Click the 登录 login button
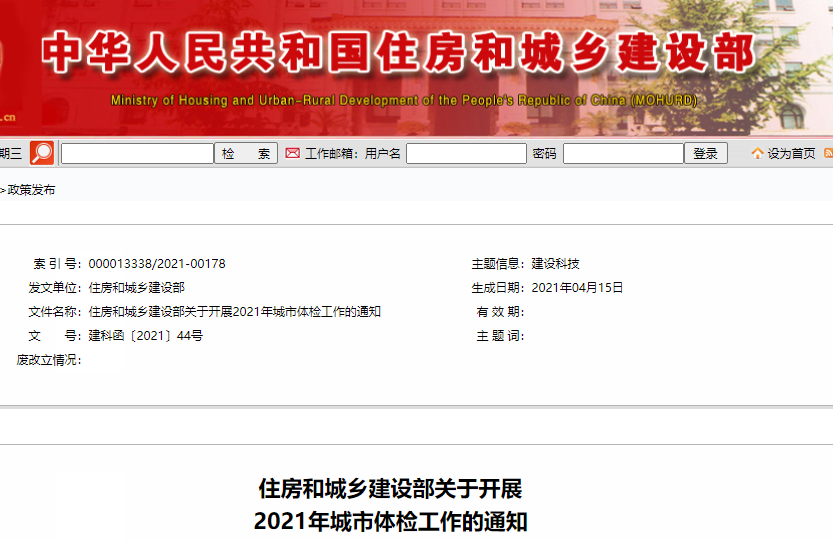Image resolution: width=833 pixels, height=541 pixels. [x=706, y=154]
